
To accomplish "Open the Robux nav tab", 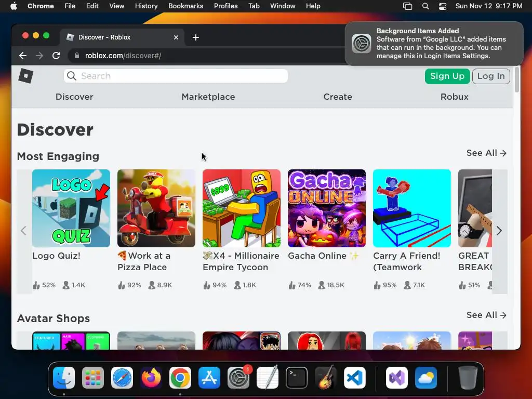I will [454, 97].
